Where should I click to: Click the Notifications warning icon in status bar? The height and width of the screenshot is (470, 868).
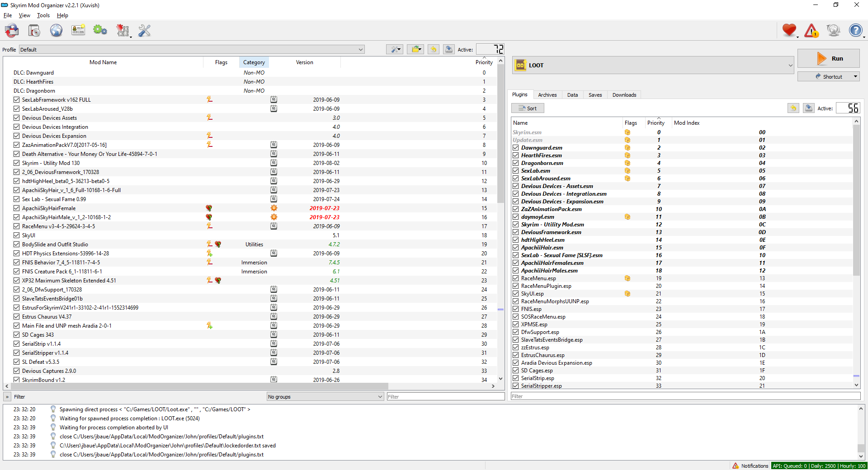click(x=736, y=465)
